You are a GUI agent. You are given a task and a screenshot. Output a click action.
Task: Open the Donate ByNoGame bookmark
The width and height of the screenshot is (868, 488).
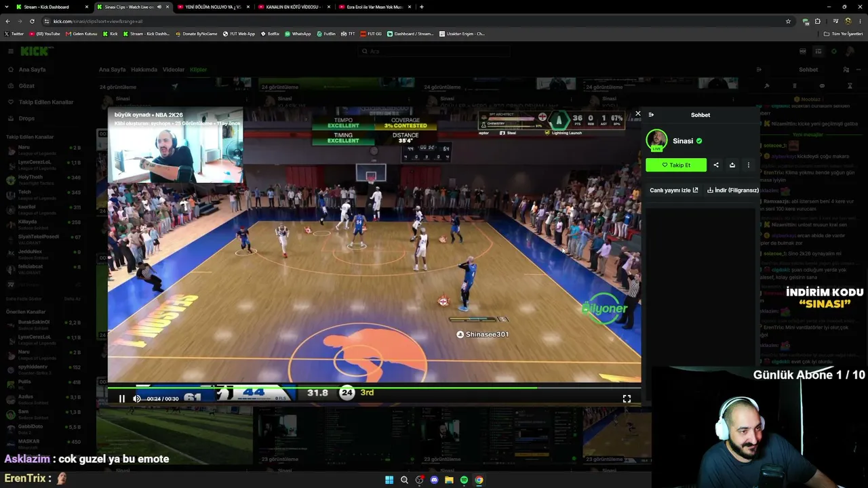click(x=196, y=34)
